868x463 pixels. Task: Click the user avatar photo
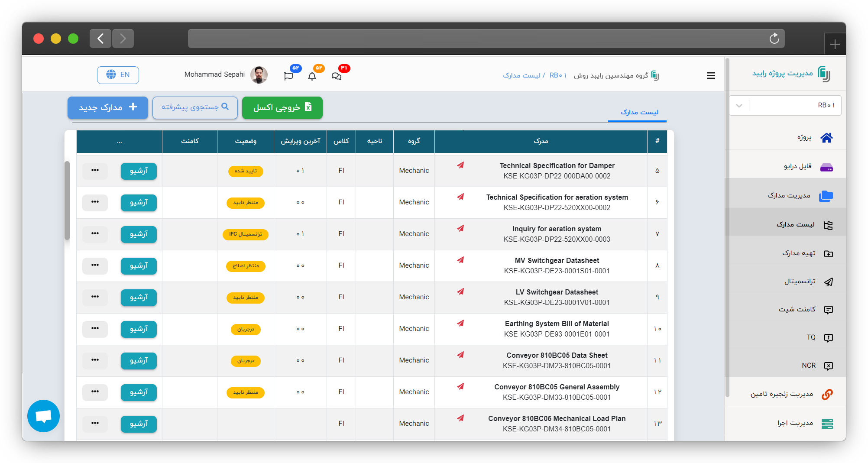coord(259,75)
